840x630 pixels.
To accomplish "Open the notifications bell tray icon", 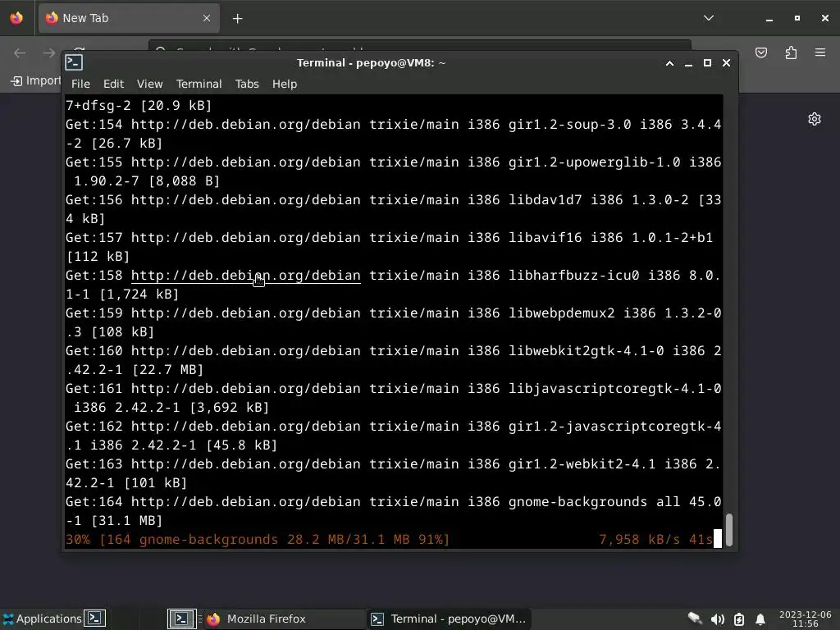I will coord(760,619).
